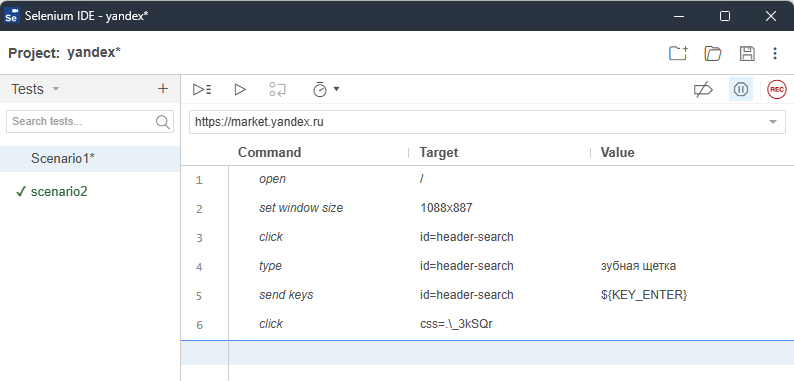Viewport: 794px width, 381px height.
Task: Open the test execution speed control
Action: (326, 90)
